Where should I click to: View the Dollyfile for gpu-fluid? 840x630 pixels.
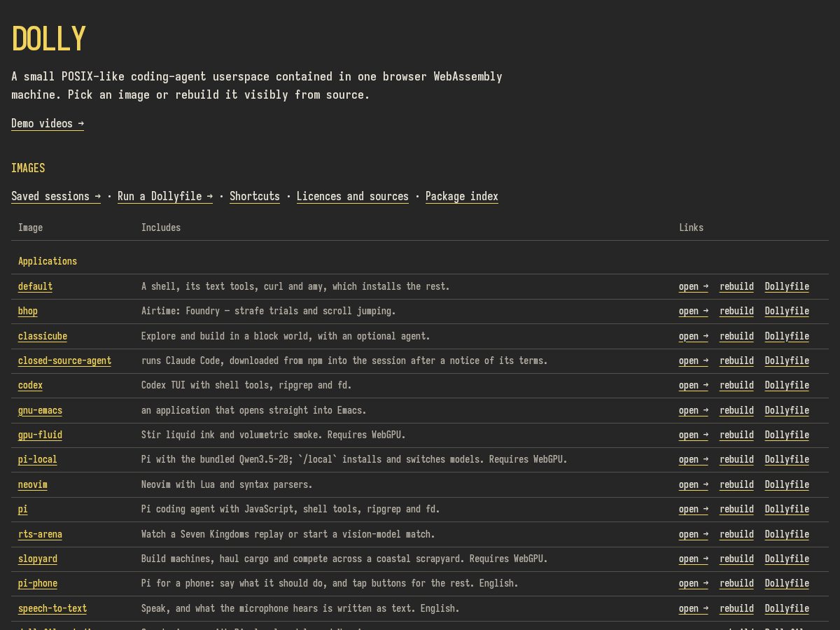coord(787,435)
